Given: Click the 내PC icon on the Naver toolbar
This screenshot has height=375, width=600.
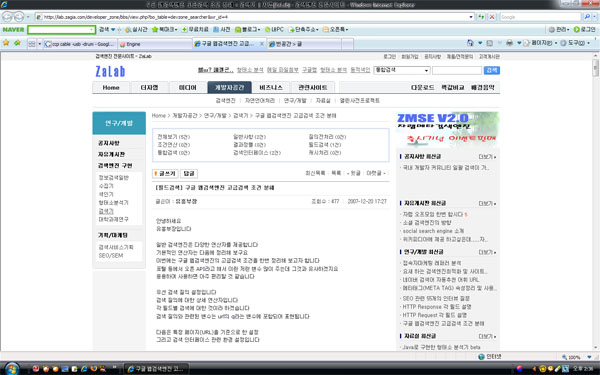Looking at the screenshot, I should (x=268, y=29).
